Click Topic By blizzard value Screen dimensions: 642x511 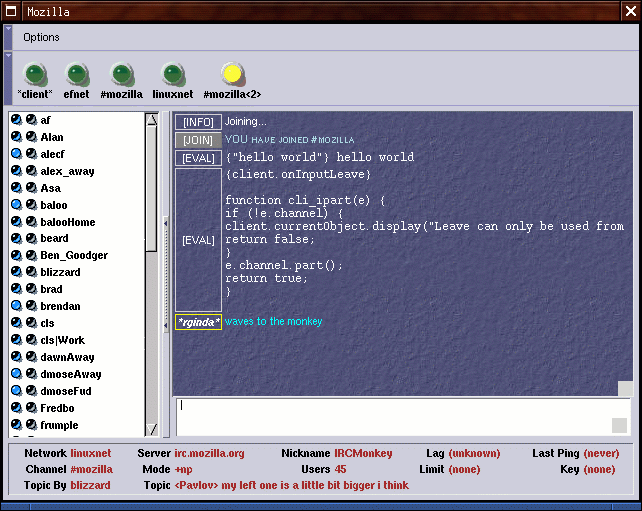pyautogui.click(x=90, y=485)
